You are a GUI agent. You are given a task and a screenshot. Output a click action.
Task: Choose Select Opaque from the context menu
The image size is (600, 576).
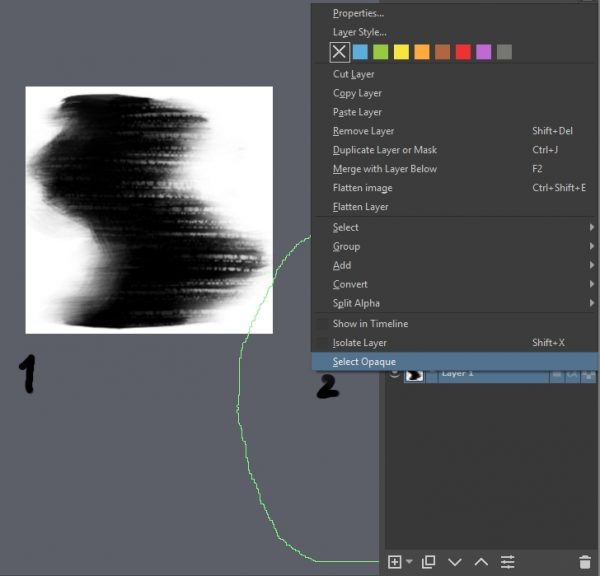(x=364, y=361)
